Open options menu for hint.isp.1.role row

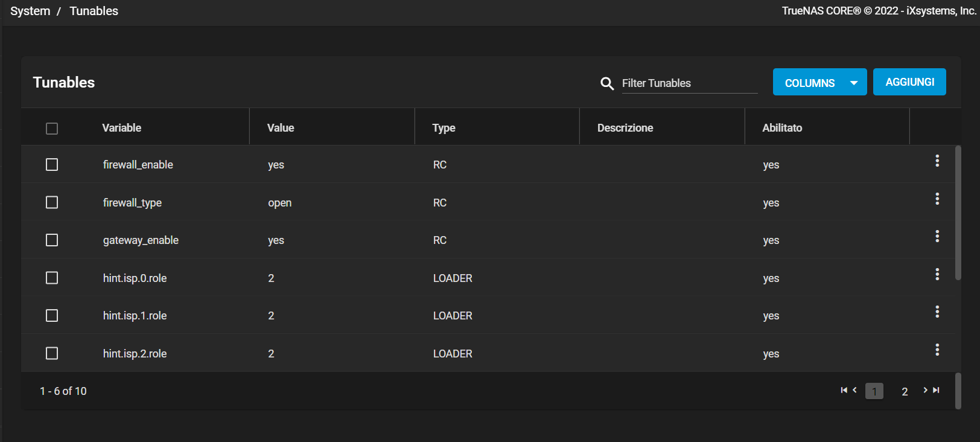[937, 312]
